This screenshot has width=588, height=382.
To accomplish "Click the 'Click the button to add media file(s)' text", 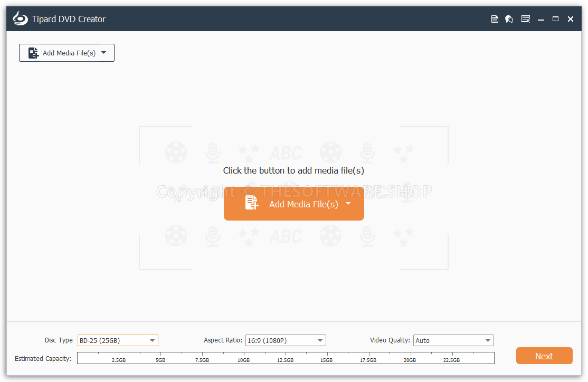I will (x=293, y=170).
